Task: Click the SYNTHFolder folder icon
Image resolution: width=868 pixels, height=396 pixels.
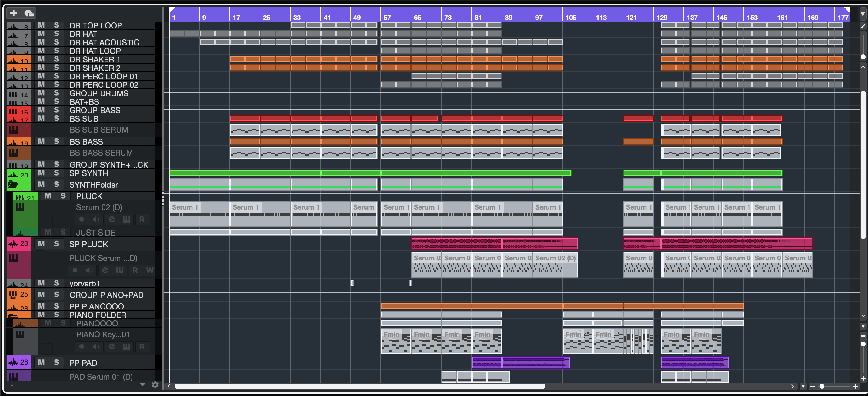Action: (13, 184)
